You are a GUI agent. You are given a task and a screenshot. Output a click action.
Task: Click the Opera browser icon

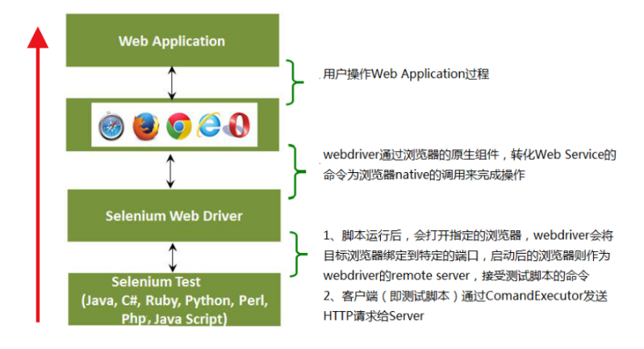click(238, 125)
